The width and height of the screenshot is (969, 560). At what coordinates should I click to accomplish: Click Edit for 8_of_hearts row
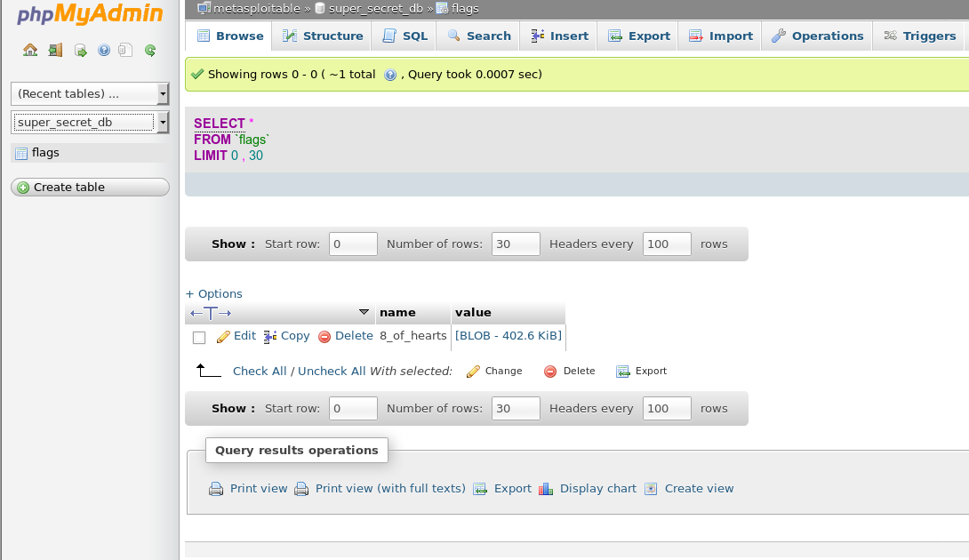pyautogui.click(x=236, y=336)
